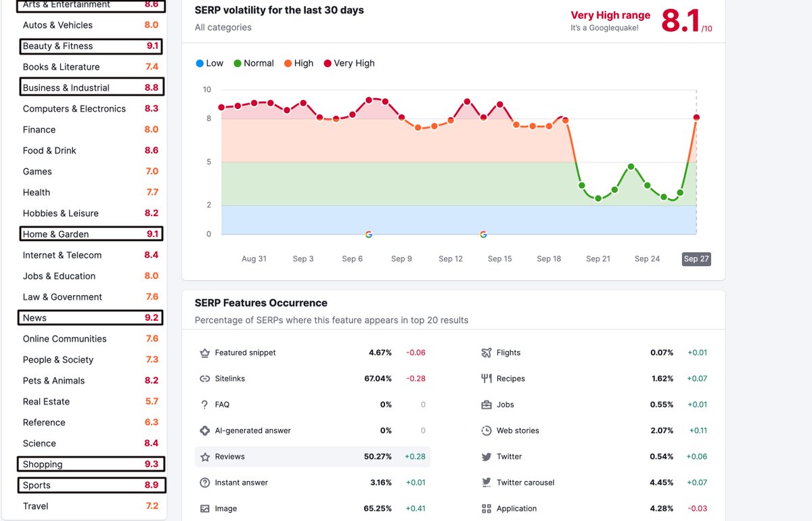Click the Image 65.25% value
This screenshot has height=521, width=812.
378,509
